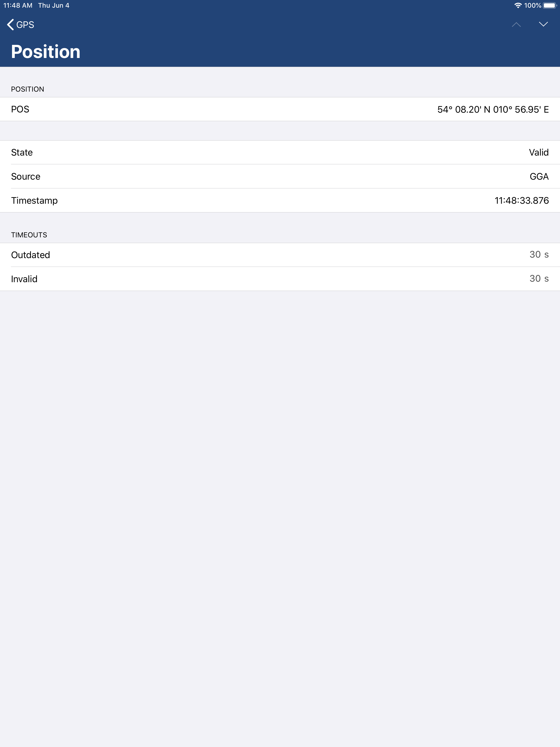Tap the back chevron icon beside GPS

pos(10,25)
